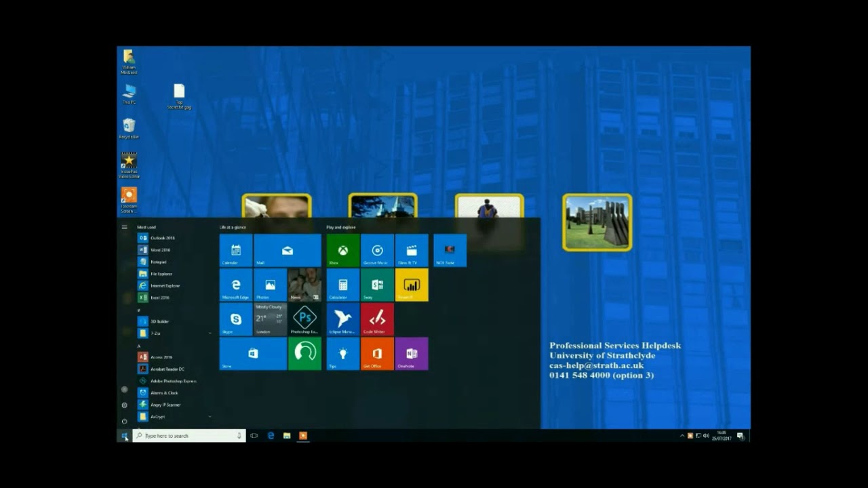868x488 pixels.
Task: Open 3D Builder in app list
Action: pyautogui.click(x=174, y=321)
